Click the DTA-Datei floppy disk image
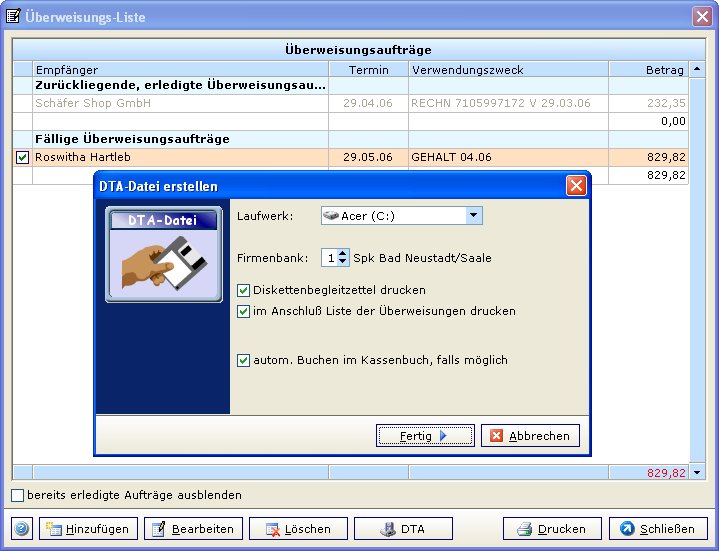719x551 pixels. pyautogui.click(x=164, y=256)
